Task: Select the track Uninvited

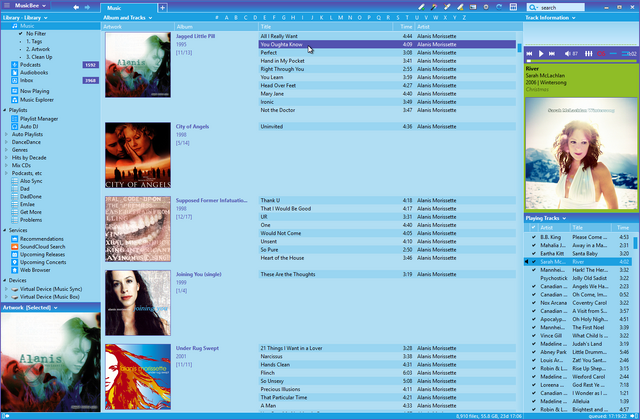Action: [271, 127]
